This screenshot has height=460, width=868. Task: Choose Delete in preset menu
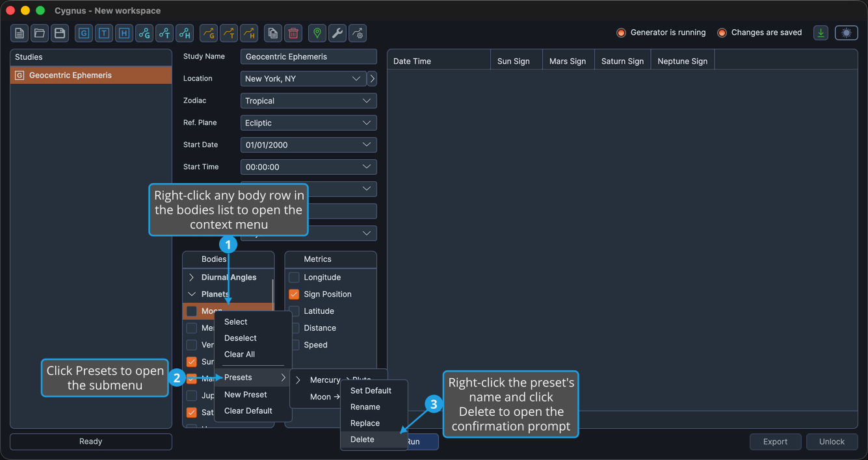(375, 440)
